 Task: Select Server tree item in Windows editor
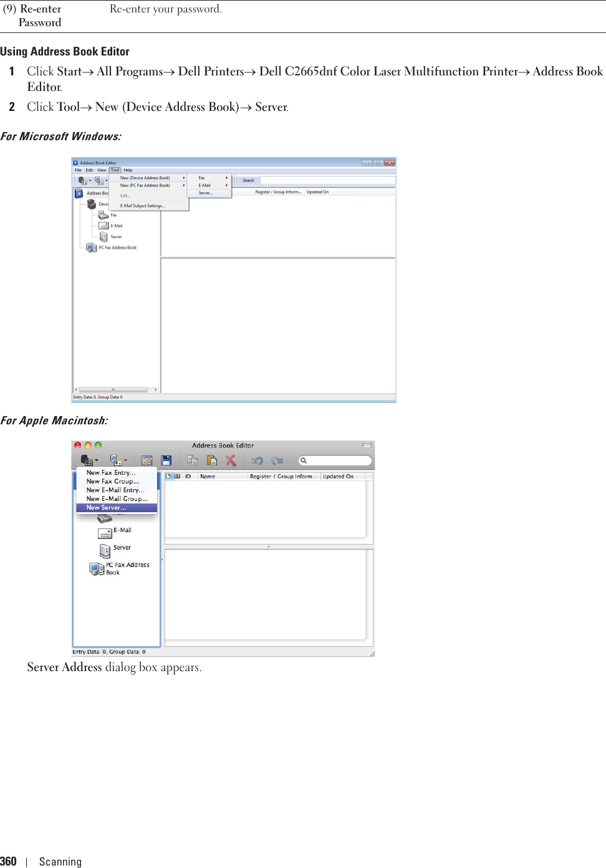click(110, 237)
